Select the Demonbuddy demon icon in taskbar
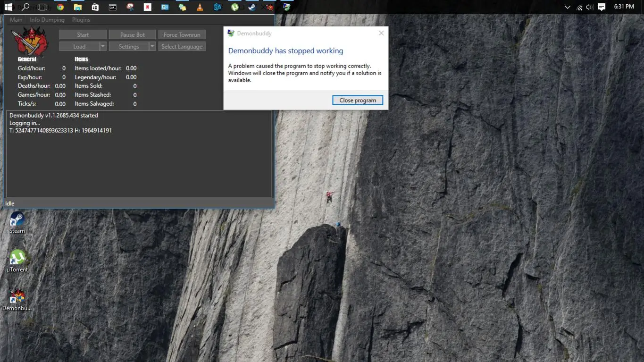Image resolution: width=644 pixels, height=362 pixels. [x=269, y=7]
